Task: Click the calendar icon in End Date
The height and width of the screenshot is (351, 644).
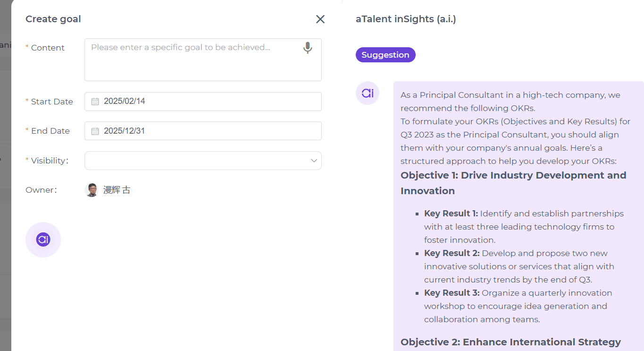Action: click(x=95, y=131)
